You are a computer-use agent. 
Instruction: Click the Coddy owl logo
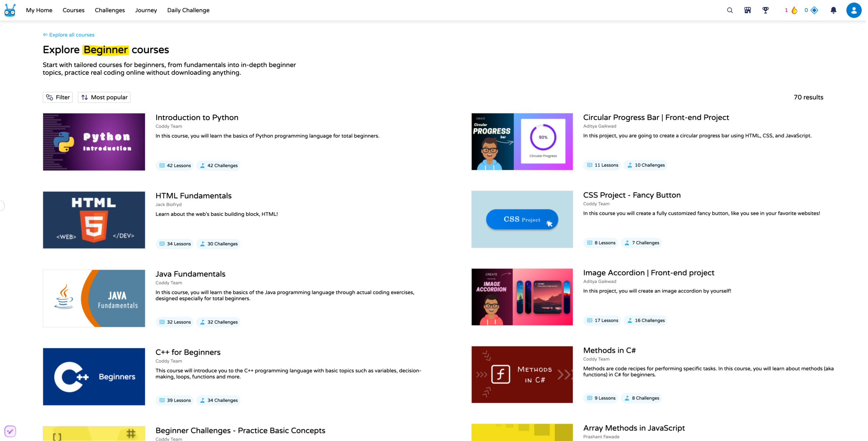point(10,10)
